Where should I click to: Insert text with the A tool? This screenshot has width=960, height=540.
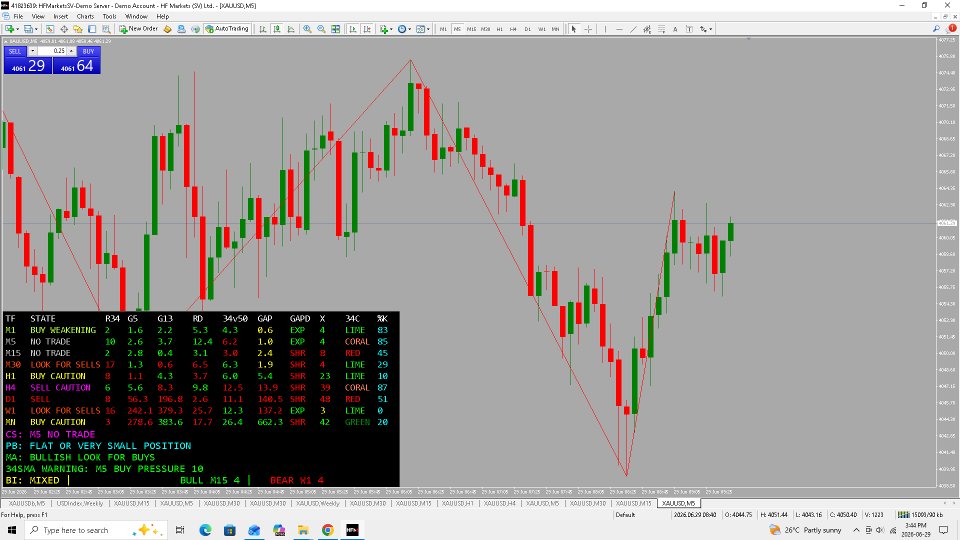675,29
